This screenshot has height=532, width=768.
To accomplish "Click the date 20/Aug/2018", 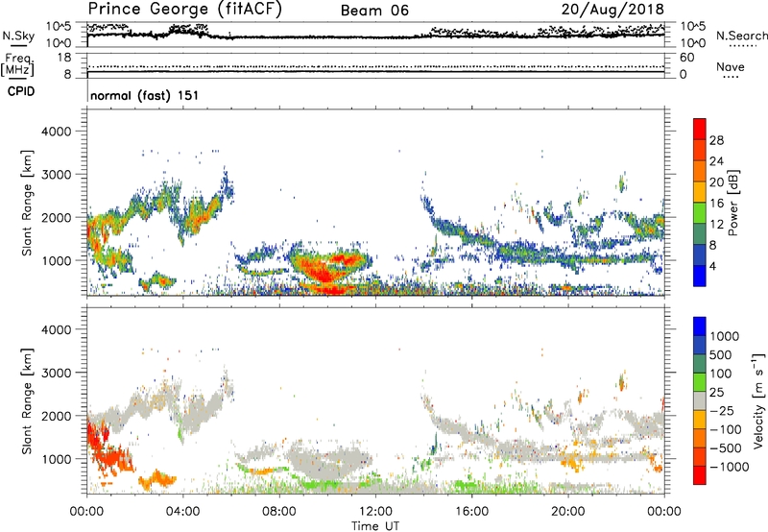I will 612,10.
